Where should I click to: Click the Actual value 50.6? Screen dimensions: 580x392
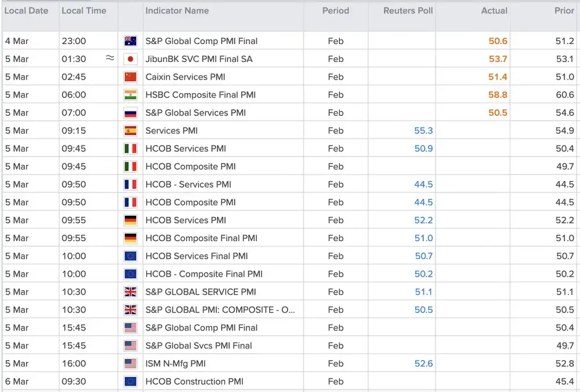(x=498, y=41)
